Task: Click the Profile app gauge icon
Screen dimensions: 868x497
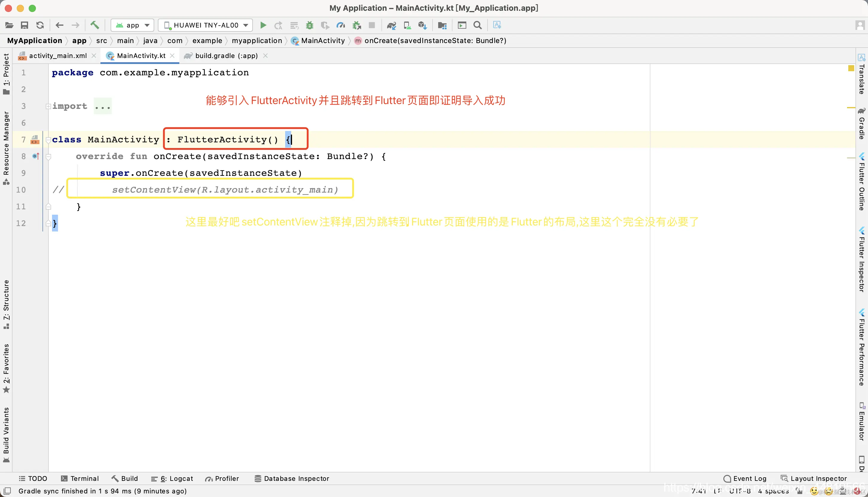Action: coord(340,25)
